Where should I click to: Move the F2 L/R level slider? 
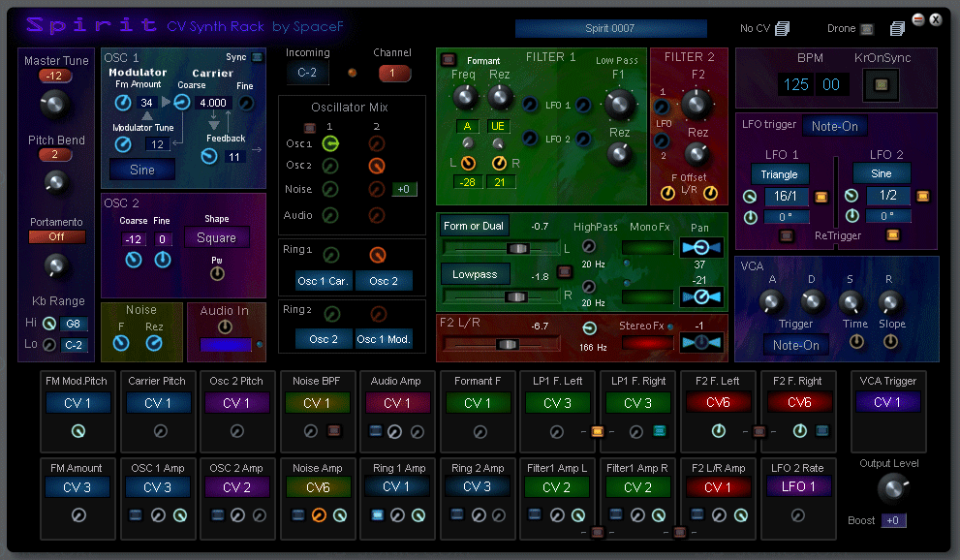coord(507,345)
